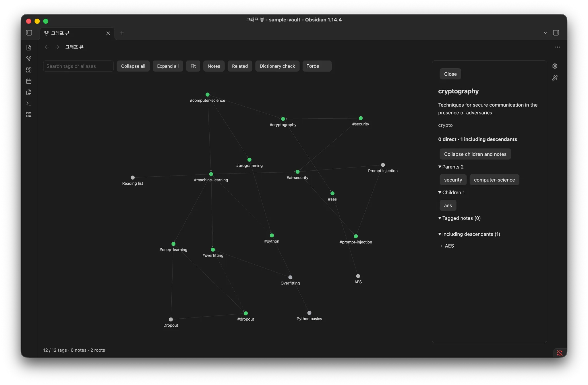Click Collapse children and notes
The width and height of the screenshot is (588, 385).
(475, 154)
